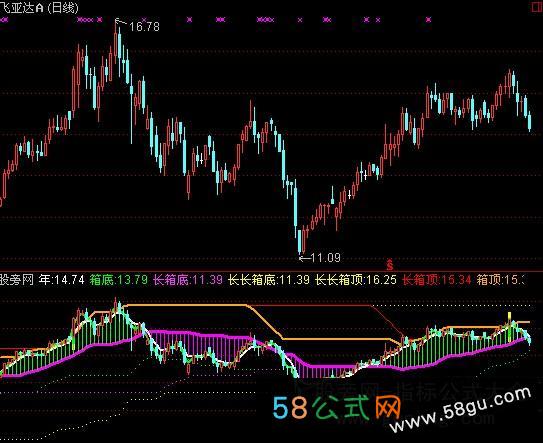Expand the truncated 箱顶 indicator value
The image size is (543, 443).
[x=500, y=280]
